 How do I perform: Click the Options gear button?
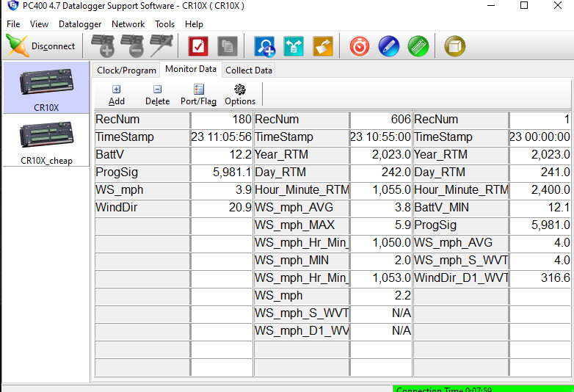(x=240, y=95)
